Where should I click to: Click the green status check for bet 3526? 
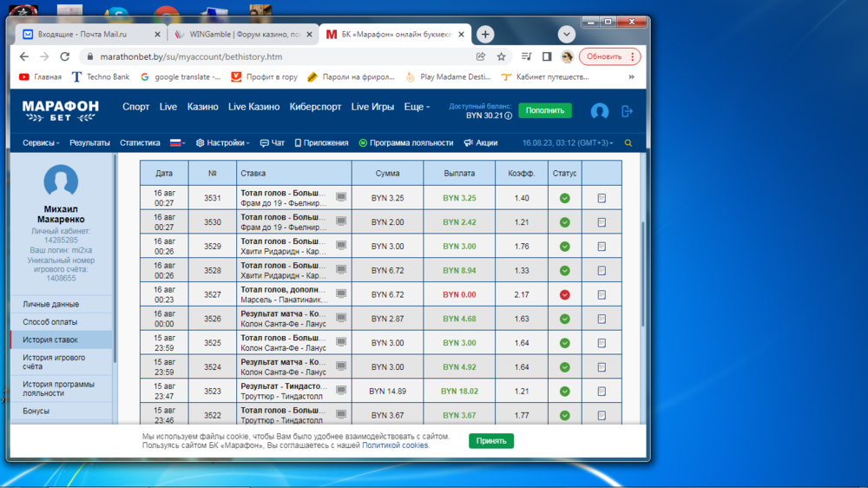tap(564, 320)
